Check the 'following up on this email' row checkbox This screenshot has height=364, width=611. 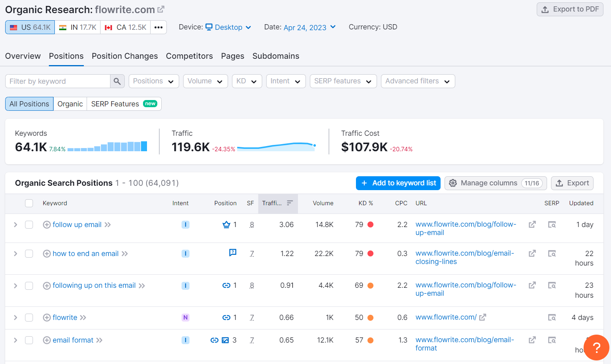[29, 286]
